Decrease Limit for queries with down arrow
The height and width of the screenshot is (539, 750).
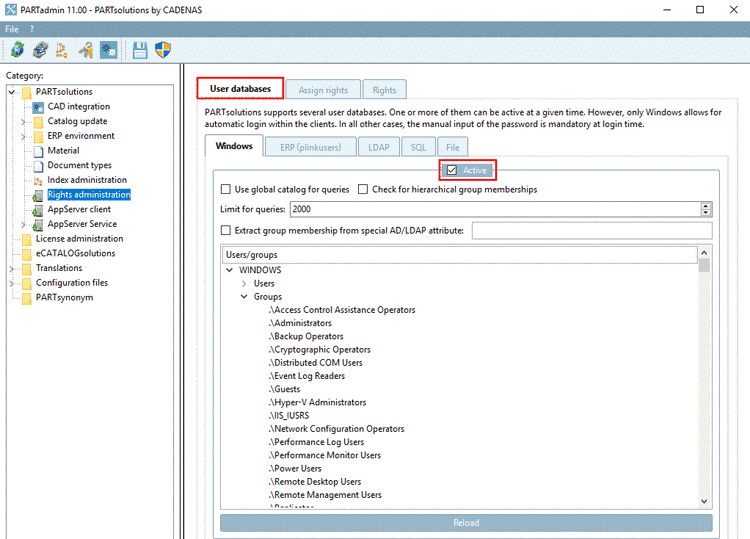(706, 213)
